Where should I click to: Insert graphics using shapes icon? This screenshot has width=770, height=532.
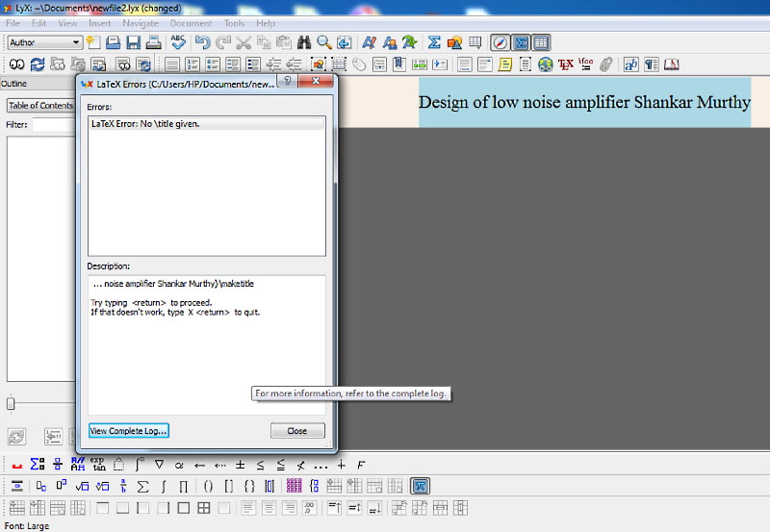click(454, 42)
